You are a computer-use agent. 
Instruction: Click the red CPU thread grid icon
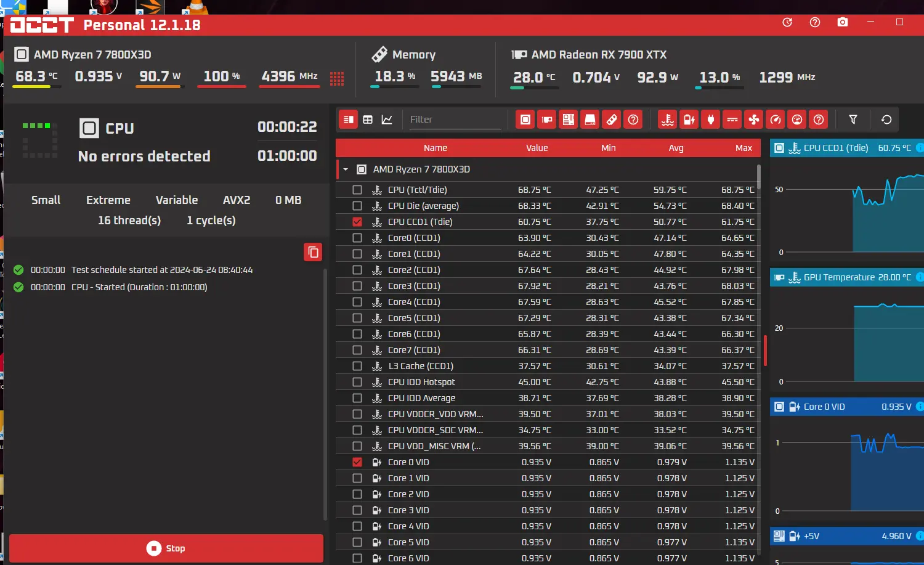[x=337, y=78]
